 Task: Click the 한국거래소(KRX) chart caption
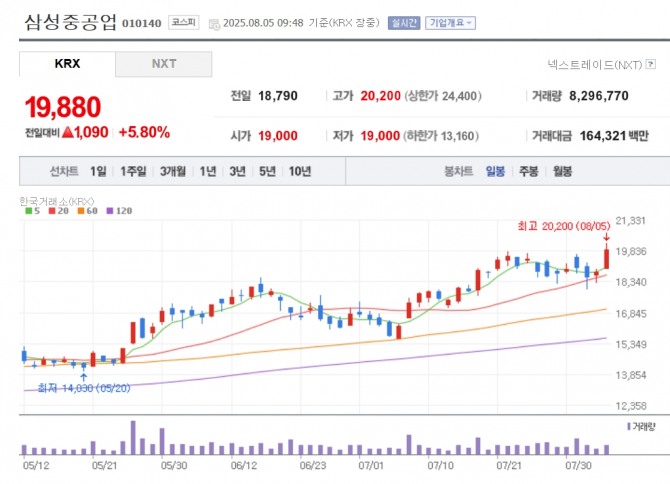click(x=56, y=201)
